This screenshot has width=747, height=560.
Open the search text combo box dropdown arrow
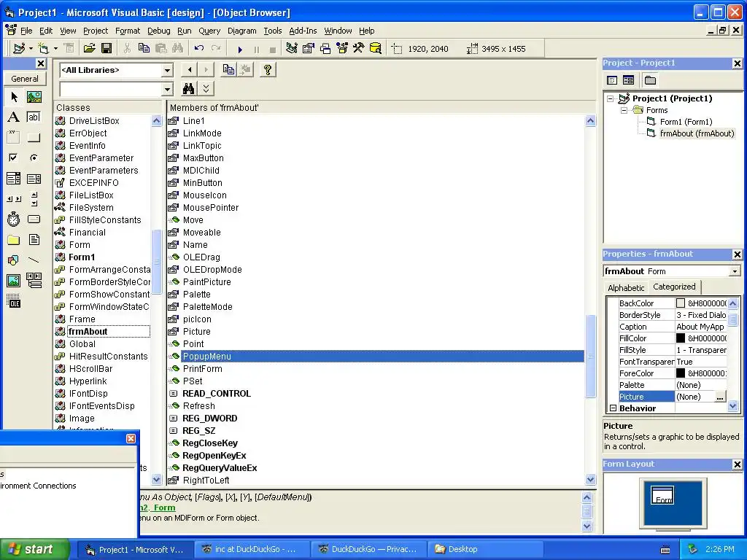point(167,89)
